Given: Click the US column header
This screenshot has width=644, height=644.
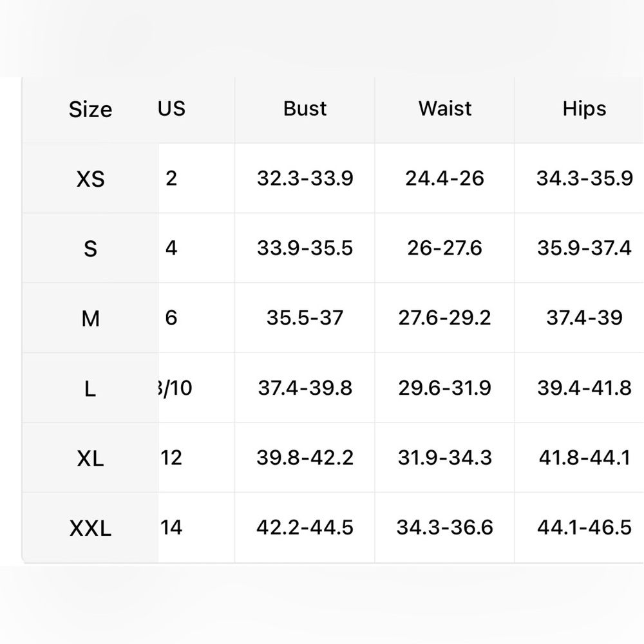Looking at the screenshot, I should tap(172, 108).
